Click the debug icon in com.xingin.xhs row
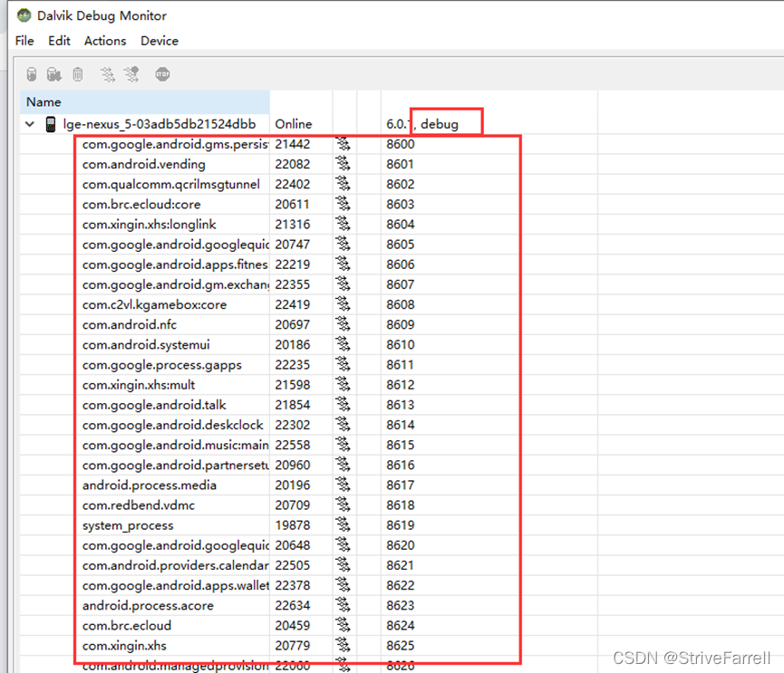 pos(343,646)
